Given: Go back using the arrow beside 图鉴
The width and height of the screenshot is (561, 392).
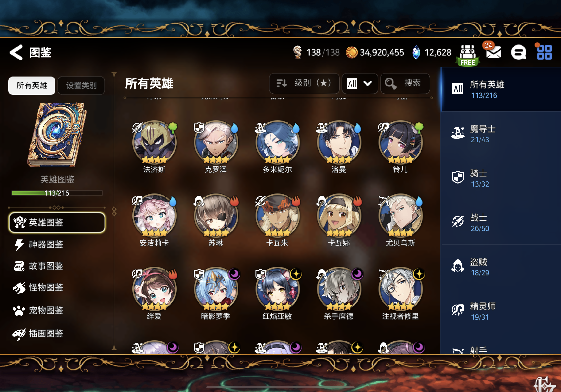Looking at the screenshot, I should [x=16, y=52].
